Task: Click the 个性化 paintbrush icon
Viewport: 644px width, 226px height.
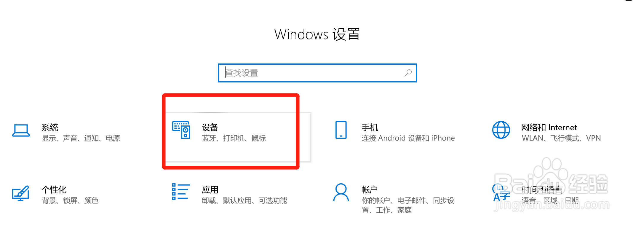Action: [x=21, y=193]
